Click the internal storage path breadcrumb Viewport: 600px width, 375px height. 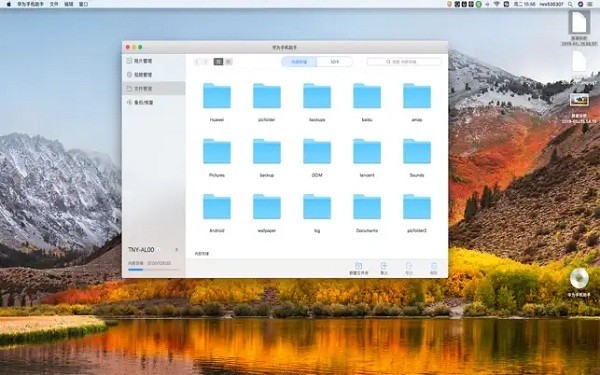(x=202, y=253)
